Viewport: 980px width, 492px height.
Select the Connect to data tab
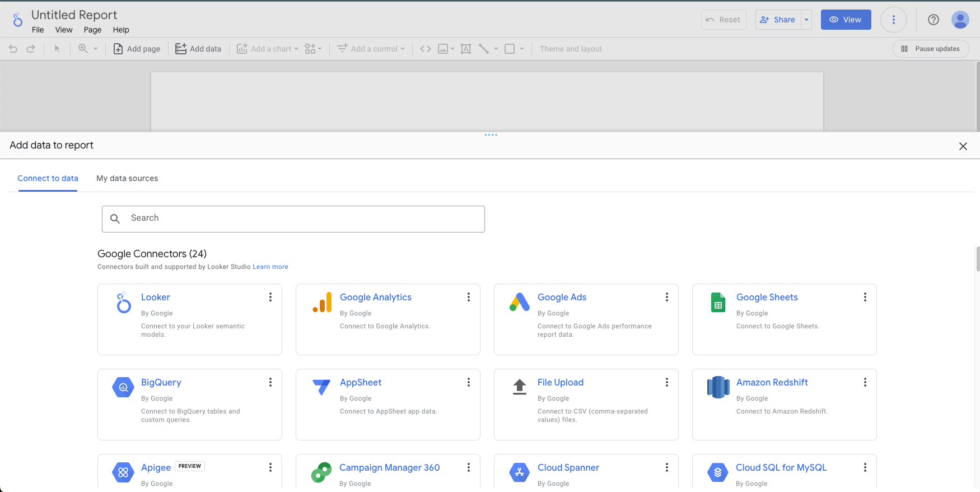pos(48,178)
